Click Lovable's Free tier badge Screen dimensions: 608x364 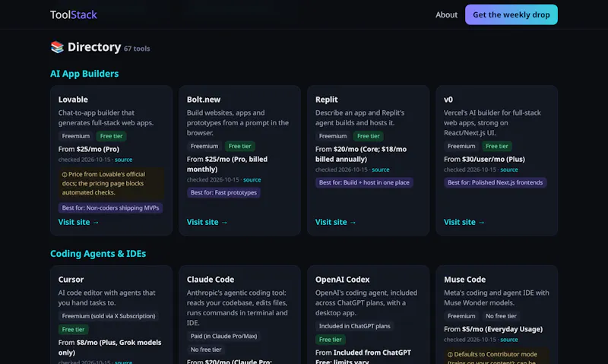(111, 136)
